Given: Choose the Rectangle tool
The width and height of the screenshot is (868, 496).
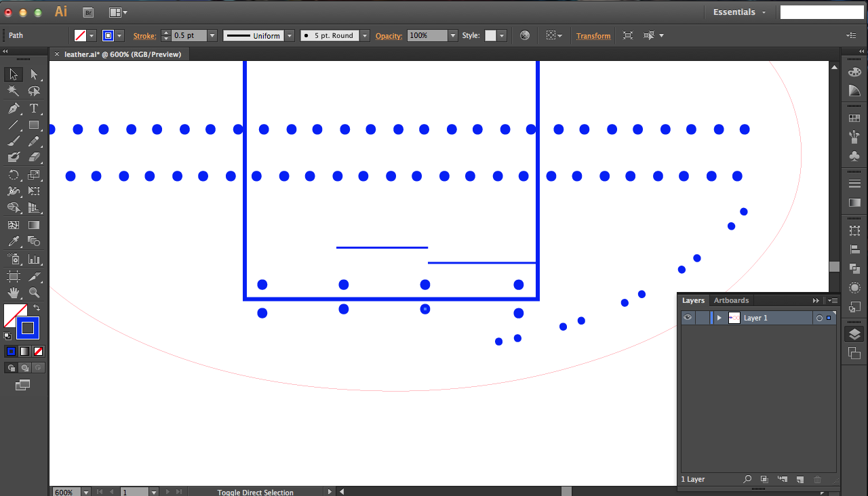Looking at the screenshot, I should 34,125.
